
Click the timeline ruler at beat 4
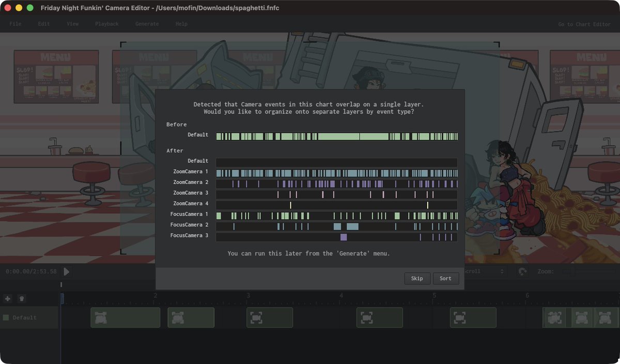coord(341,296)
